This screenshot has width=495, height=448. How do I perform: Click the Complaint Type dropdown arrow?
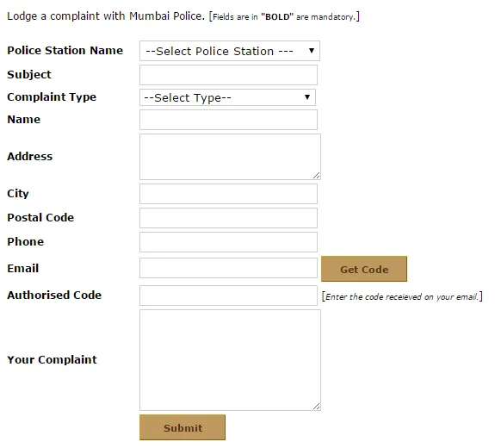point(306,97)
